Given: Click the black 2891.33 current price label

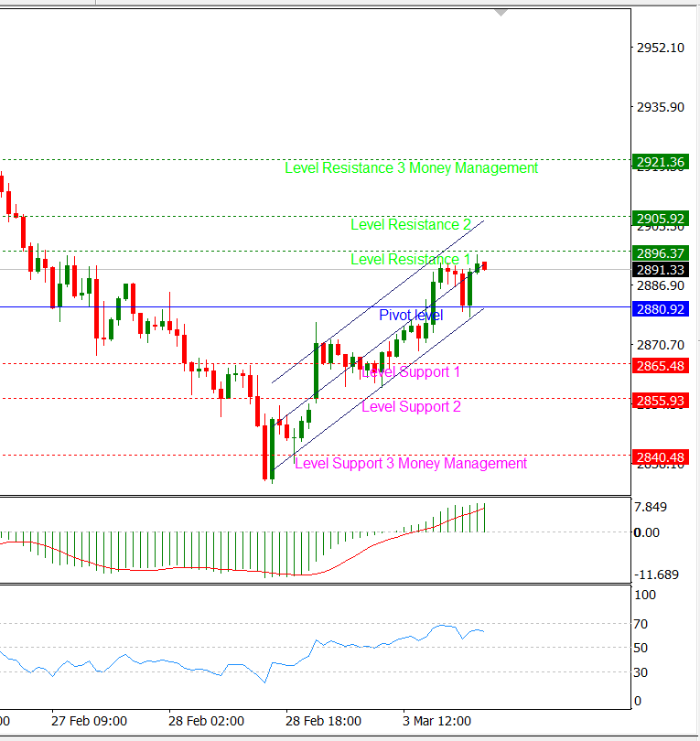Looking at the screenshot, I should point(659,270).
